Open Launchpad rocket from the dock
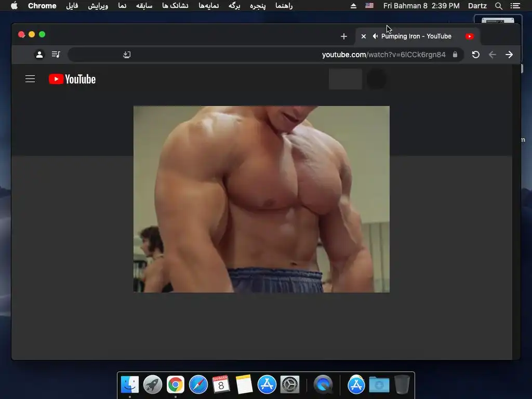Viewport: 532px width, 399px height. tap(153, 384)
